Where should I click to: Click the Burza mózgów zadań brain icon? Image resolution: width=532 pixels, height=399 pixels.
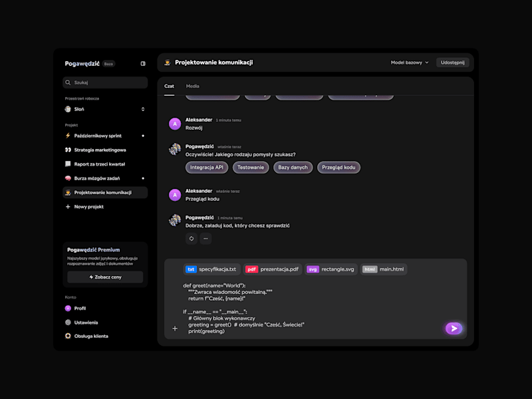point(68,178)
